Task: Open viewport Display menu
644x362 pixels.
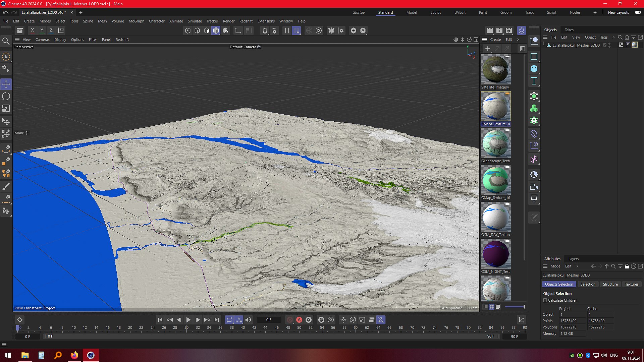Action: pyautogui.click(x=60, y=40)
